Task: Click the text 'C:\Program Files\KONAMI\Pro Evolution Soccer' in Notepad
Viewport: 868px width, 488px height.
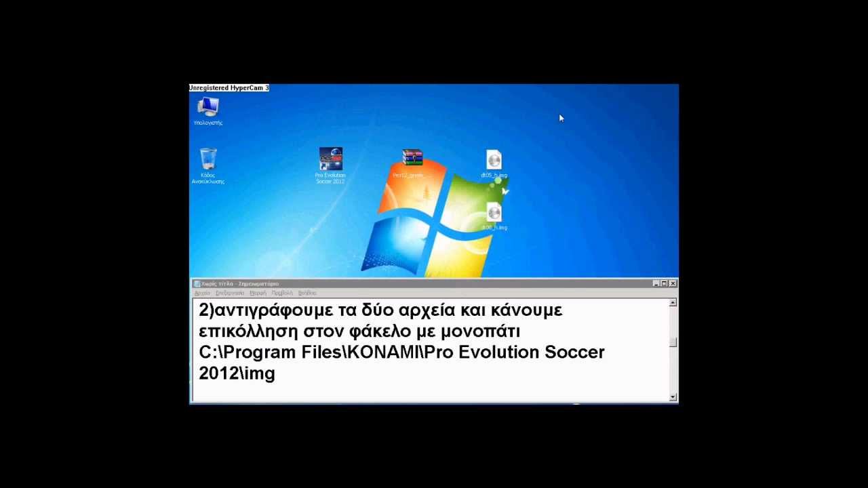Action: [x=401, y=352]
